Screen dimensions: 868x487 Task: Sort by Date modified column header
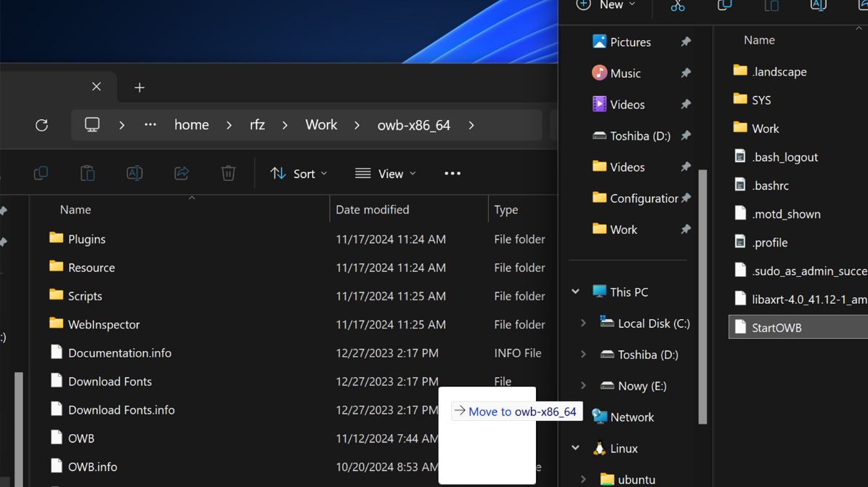point(372,209)
